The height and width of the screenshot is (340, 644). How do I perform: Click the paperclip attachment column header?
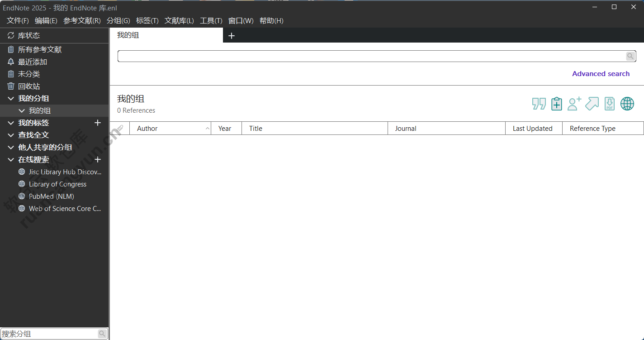pos(120,129)
